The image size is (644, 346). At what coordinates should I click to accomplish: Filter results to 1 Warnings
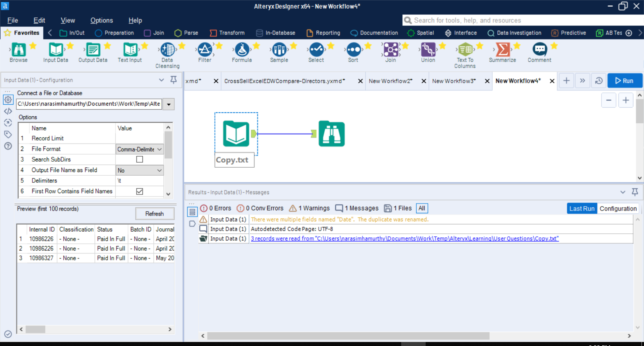(309, 208)
